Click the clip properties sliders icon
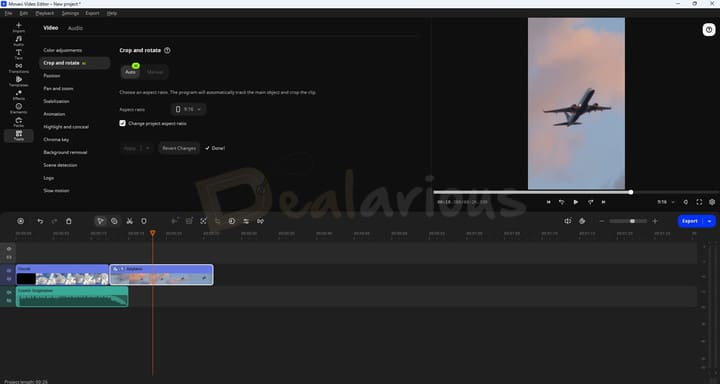Viewport: 720px width, 384px height. pyautogui.click(x=246, y=221)
